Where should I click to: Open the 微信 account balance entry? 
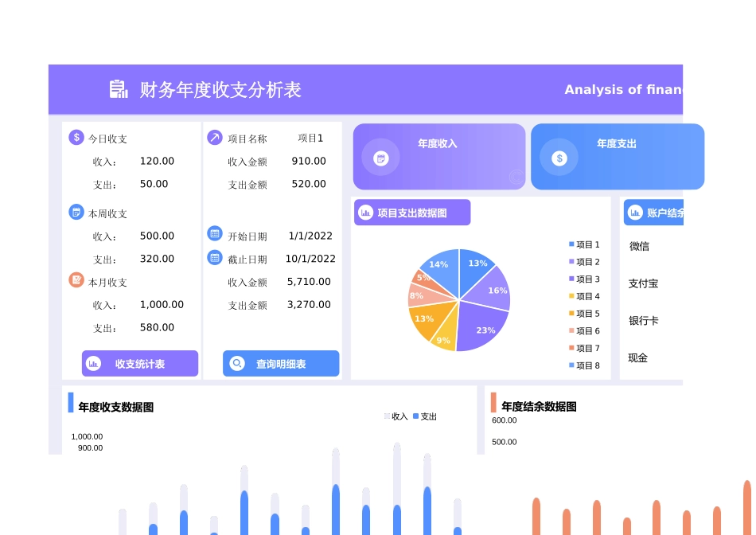638,246
